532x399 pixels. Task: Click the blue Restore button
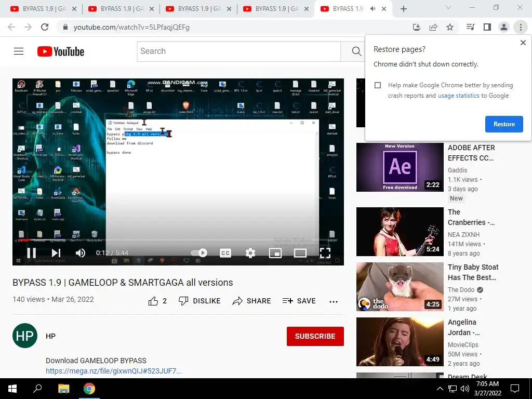pyautogui.click(x=504, y=124)
